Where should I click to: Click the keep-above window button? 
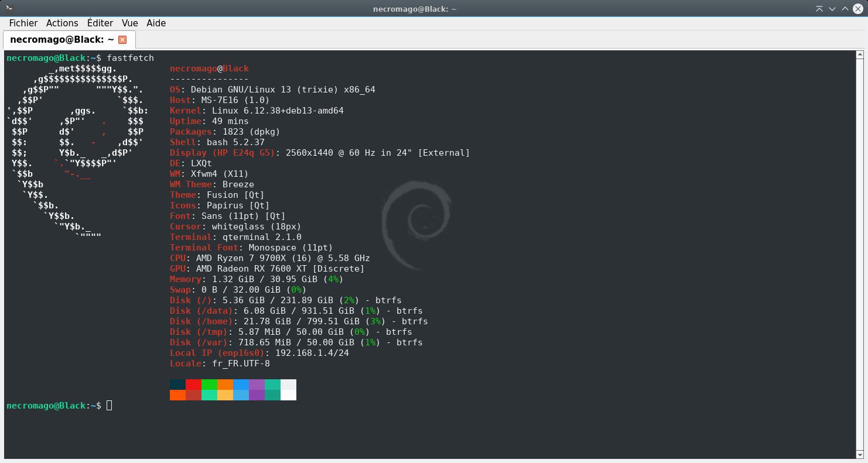pos(819,9)
